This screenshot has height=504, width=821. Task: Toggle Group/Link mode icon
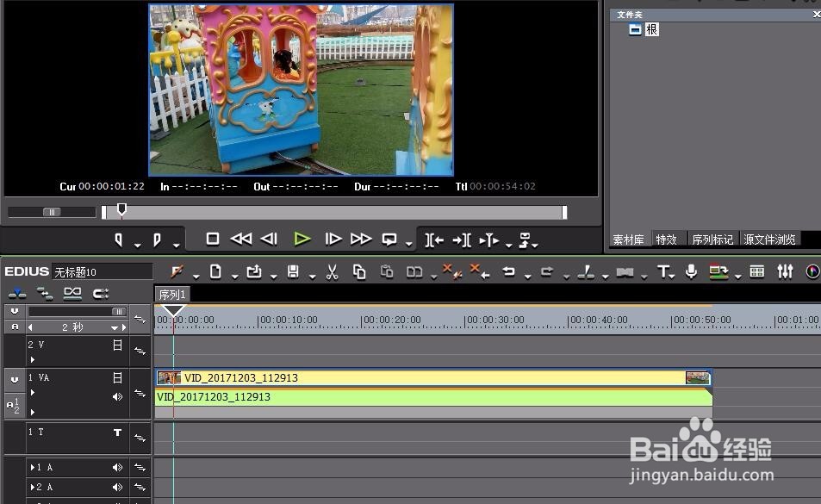(x=72, y=294)
